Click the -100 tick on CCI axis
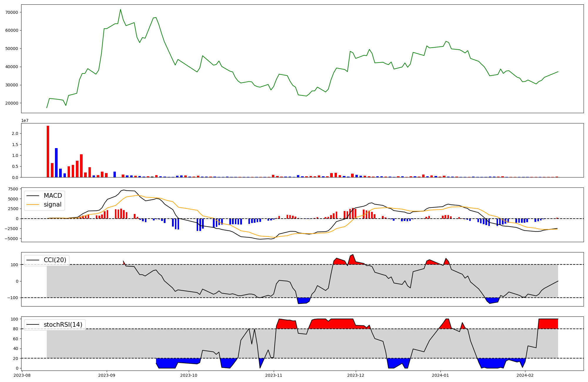Image resolution: width=588 pixels, height=382 pixels. [x=13, y=298]
